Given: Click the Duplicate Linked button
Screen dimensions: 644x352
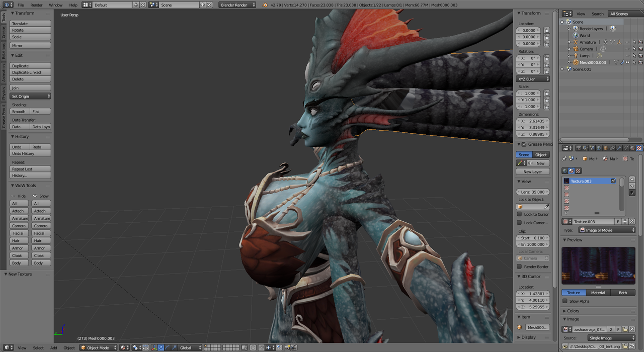Looking at the screenshot, I should pyautogui.click(x=31, y=72).
